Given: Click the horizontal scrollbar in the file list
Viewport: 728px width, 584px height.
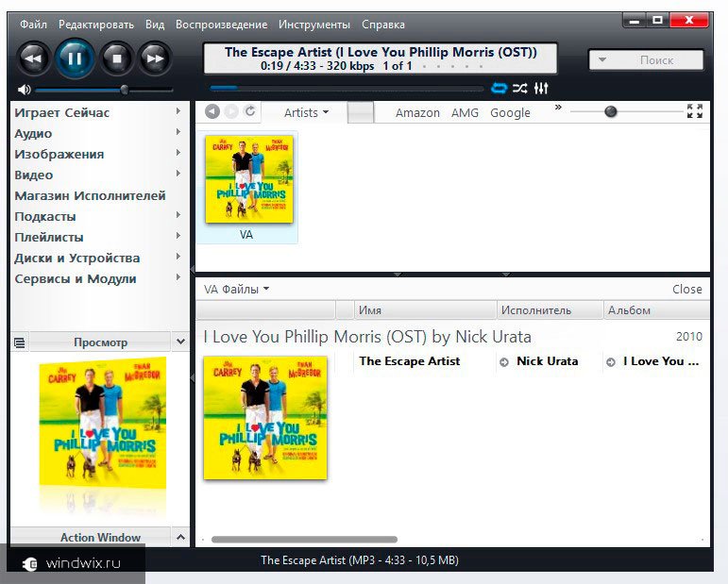Looking at the screenshot, I should coord(304,540).
